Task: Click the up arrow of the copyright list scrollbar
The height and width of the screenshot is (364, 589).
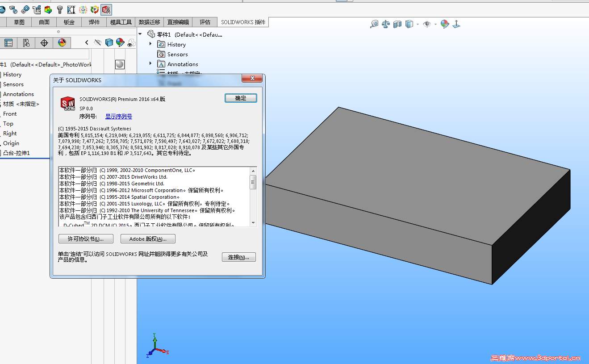Action: coord(253,171)
